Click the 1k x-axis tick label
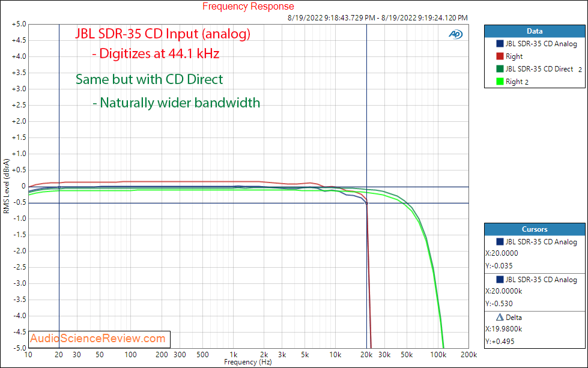This screenshot has height=368, width=588. [233, 355]
